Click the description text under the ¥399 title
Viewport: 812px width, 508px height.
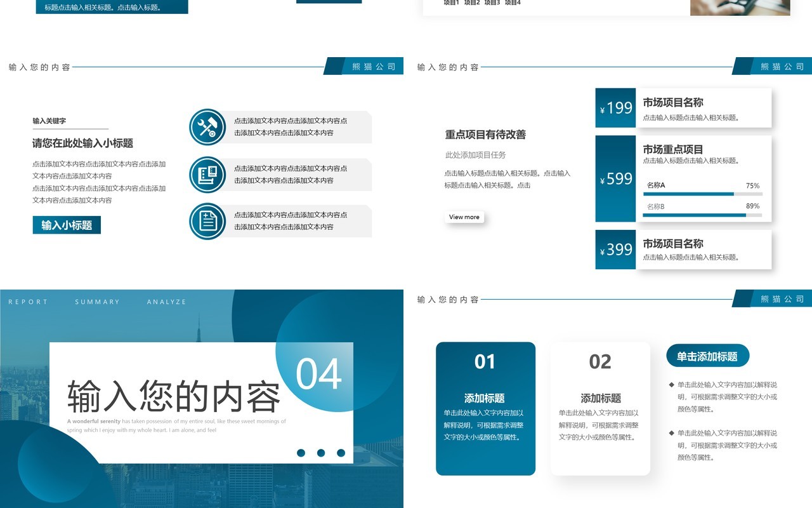coord(691,257)
